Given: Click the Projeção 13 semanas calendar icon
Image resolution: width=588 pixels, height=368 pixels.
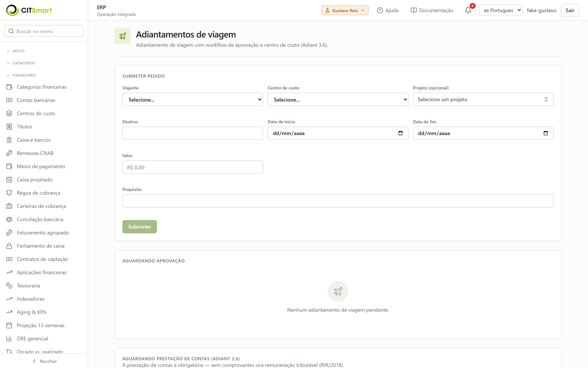Looking at the screenshot, I should point(9,325).
